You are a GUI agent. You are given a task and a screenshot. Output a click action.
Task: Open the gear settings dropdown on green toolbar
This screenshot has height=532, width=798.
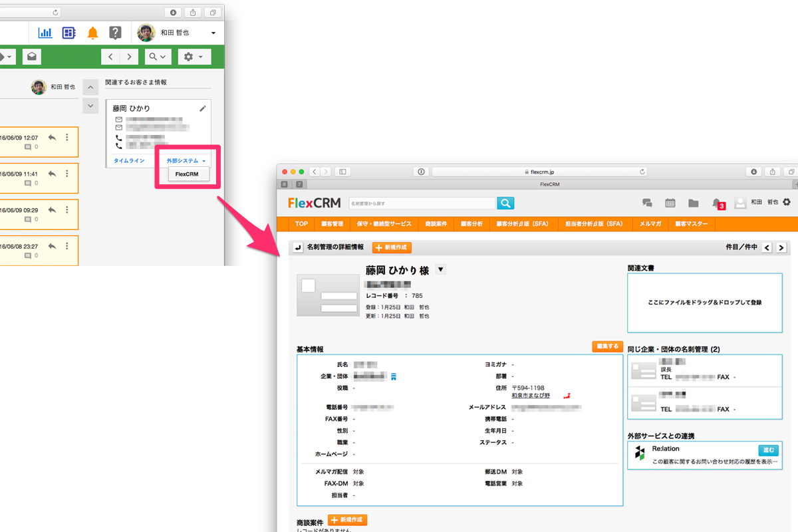tap(193, 57)
